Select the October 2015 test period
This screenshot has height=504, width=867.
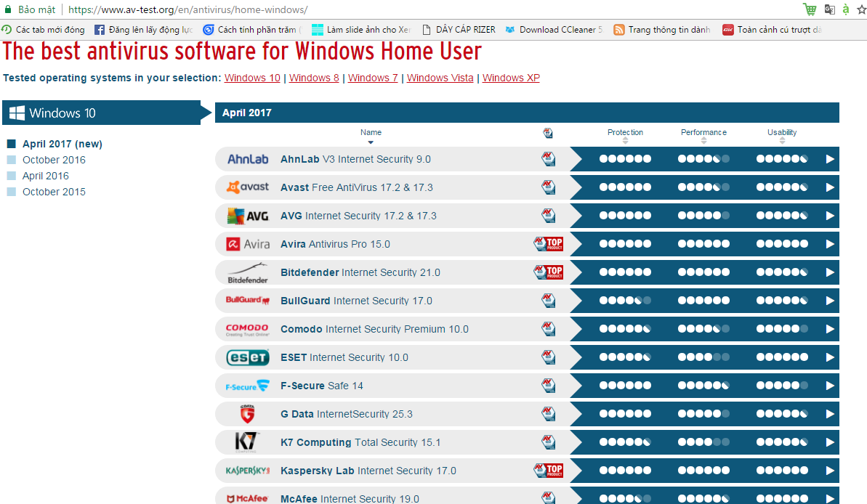(54, 192)
